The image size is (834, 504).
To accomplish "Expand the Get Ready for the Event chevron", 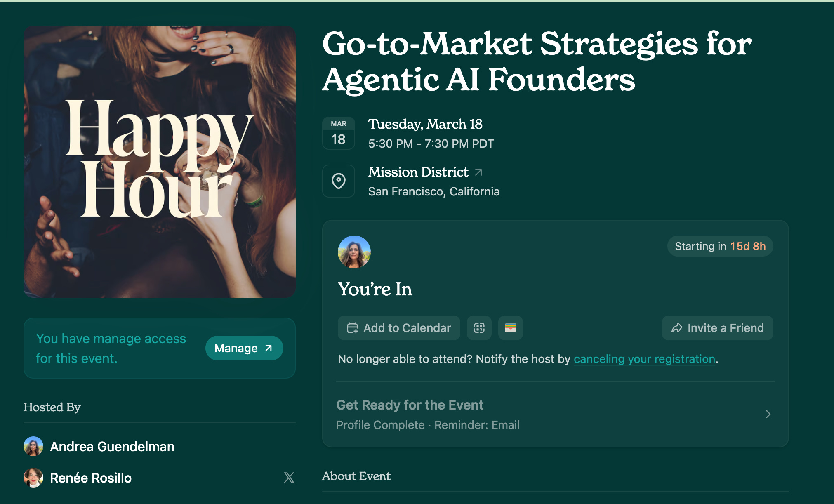I will click(x=768, y=414).
